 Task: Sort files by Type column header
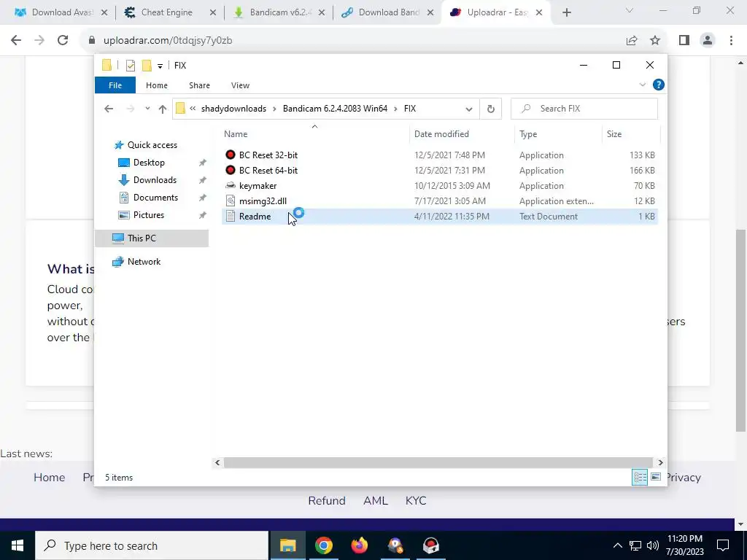point(558,134)
